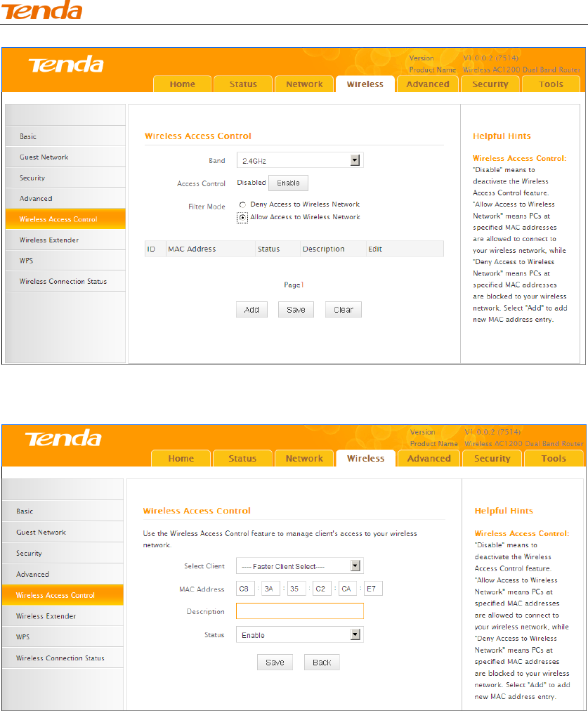Select Wireless Extender in upper sidebar
The image size is (588, 711).
click(65, 240)
